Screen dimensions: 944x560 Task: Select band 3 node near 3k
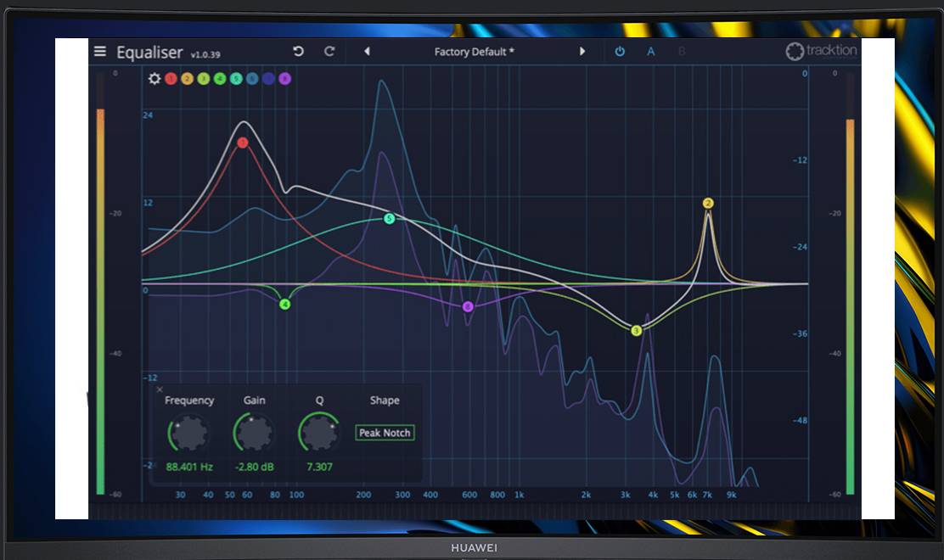(637, 330)
